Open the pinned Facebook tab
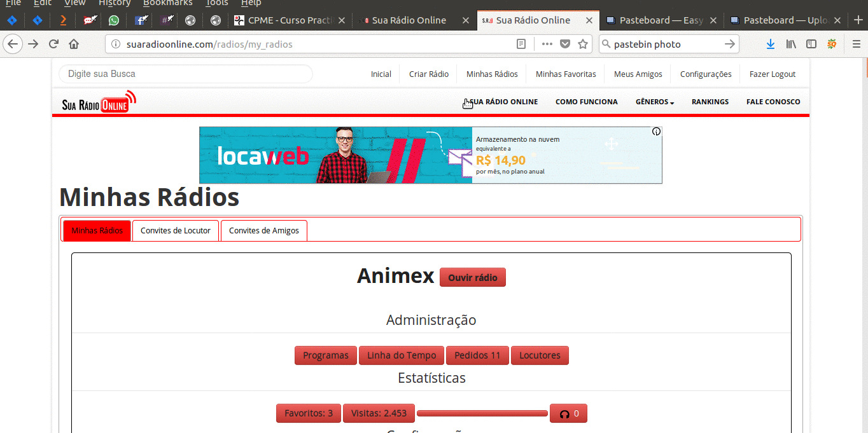The image size is (868, 433). point(141,20)
